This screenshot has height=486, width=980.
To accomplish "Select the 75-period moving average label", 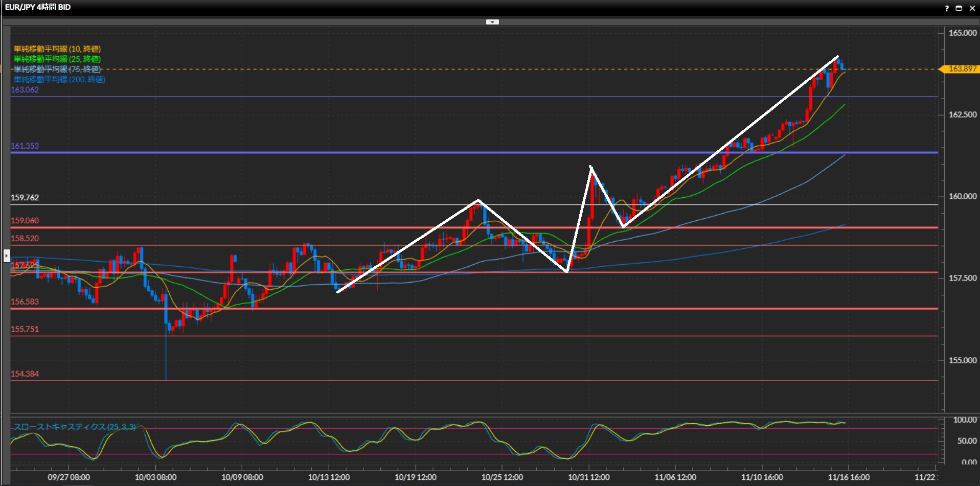I will coord(57,69).
